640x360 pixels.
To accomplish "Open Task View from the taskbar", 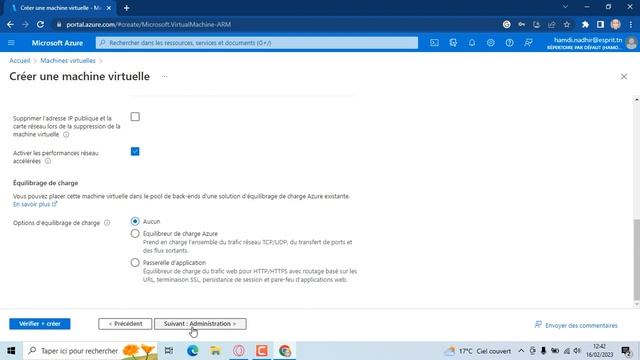I will click(x=169, y=351).
